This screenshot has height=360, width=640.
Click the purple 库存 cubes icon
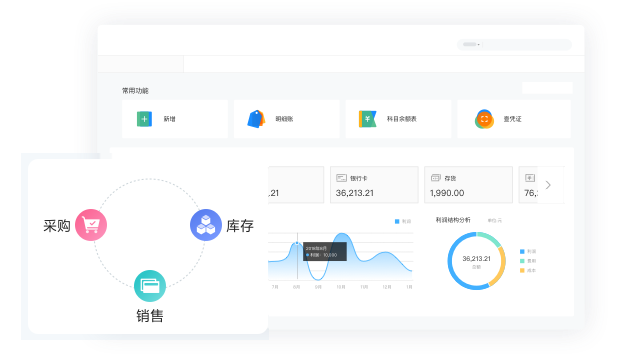click(206, 225)
